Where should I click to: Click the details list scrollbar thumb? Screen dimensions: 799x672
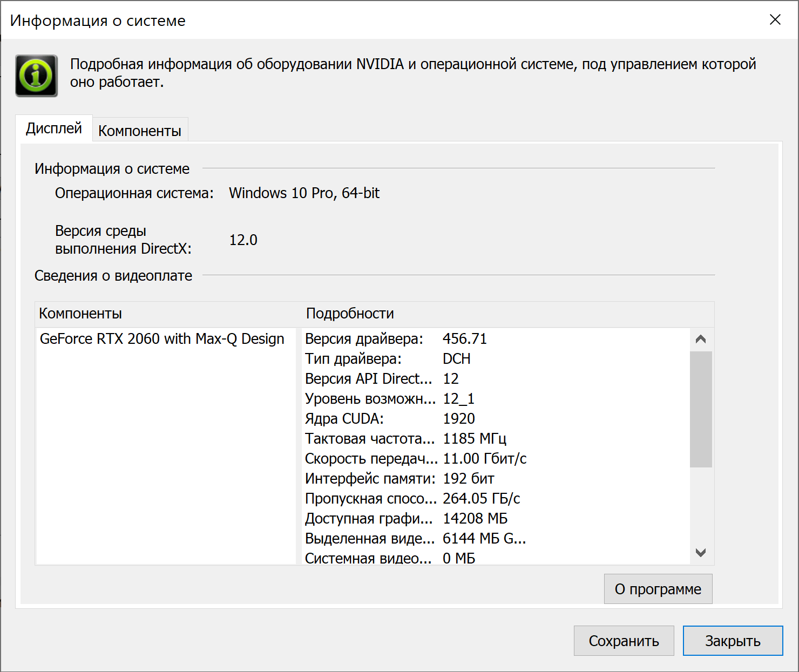click(x=701, y=409)
